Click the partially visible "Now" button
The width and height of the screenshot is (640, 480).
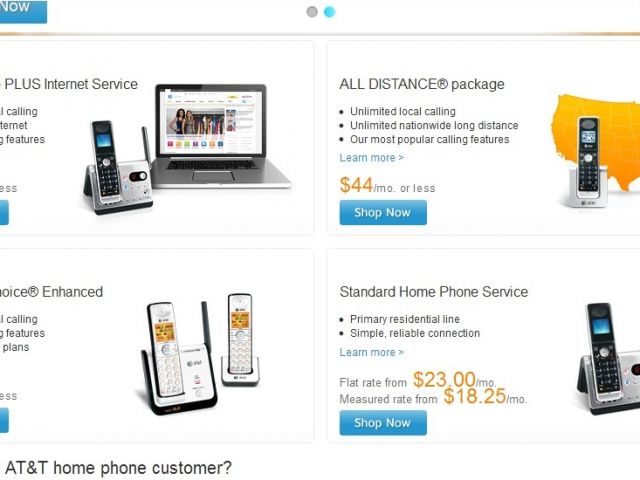coord(22,8)
